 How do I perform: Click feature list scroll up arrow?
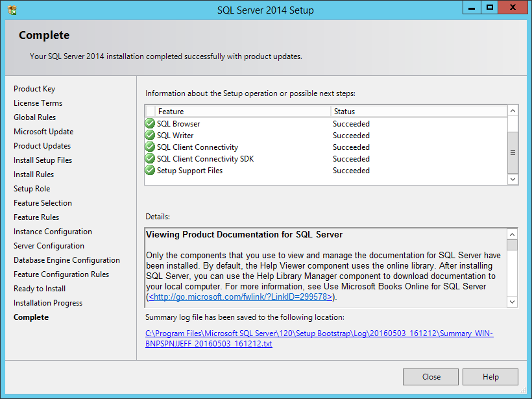[x=513, y=111]
